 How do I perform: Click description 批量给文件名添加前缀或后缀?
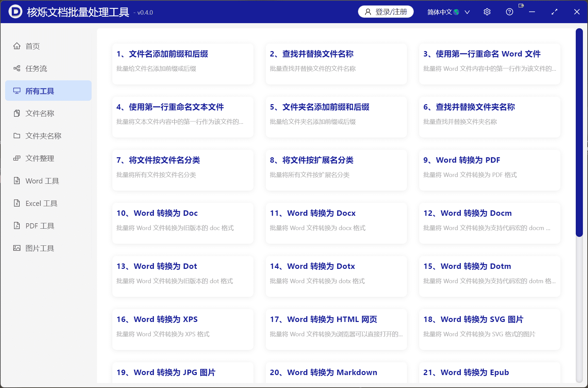(x=156, y=69)
